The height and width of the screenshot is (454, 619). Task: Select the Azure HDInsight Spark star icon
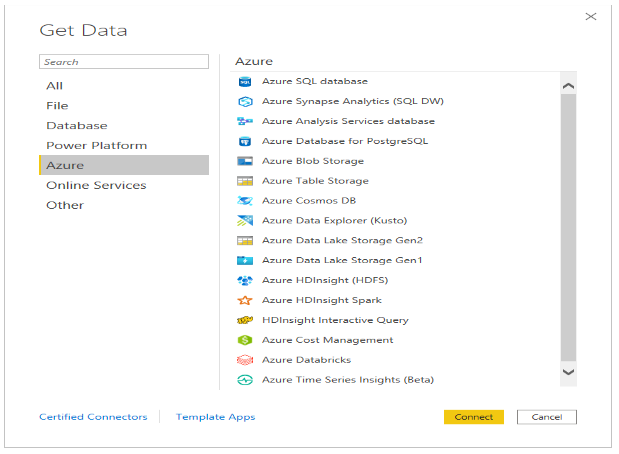(244, 300)
